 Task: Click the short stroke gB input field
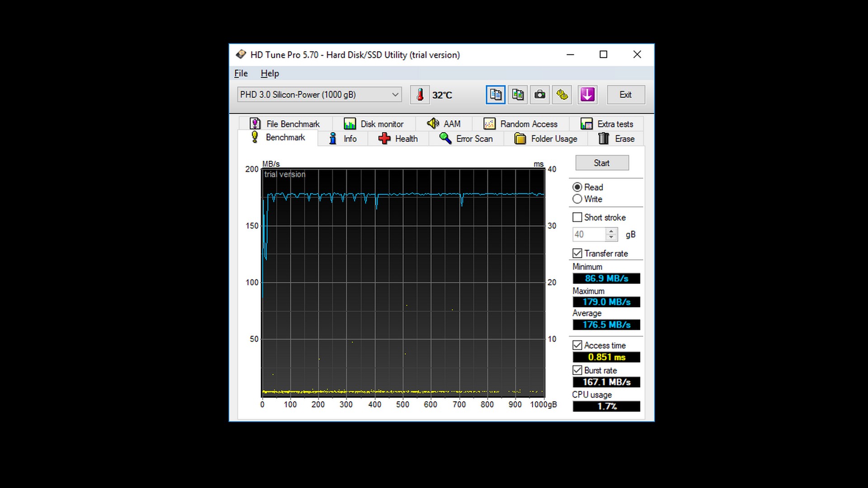pyautogui.click(x=589, y=234)
